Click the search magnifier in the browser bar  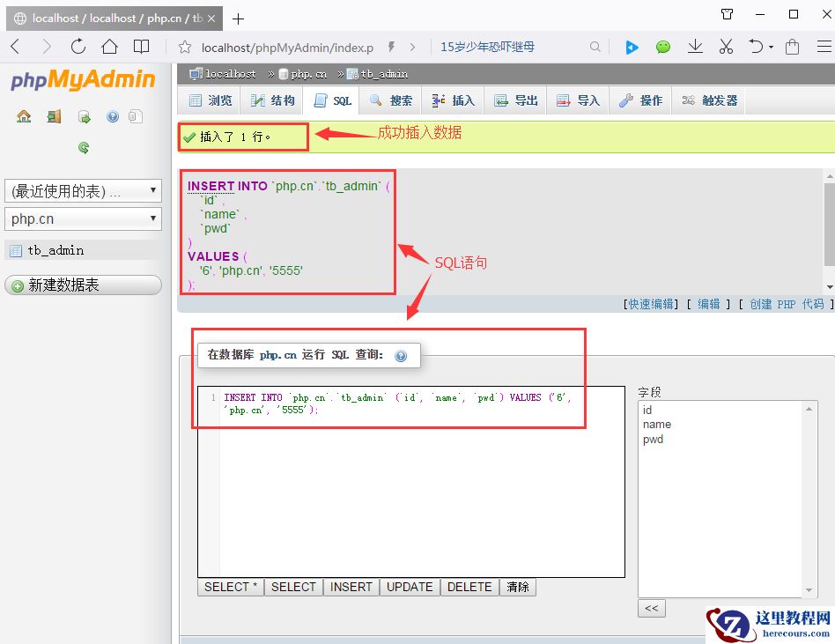[x=595, y=47]
